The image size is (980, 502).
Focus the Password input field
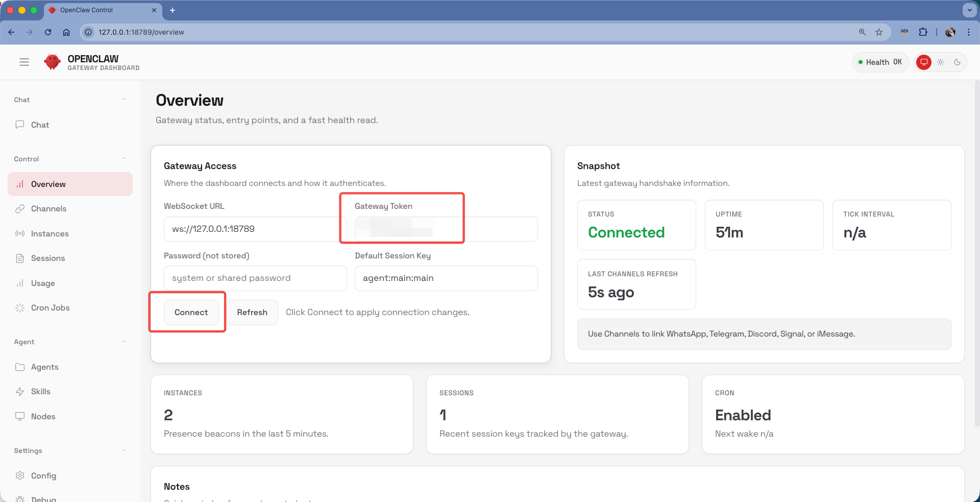coord(255,278)
